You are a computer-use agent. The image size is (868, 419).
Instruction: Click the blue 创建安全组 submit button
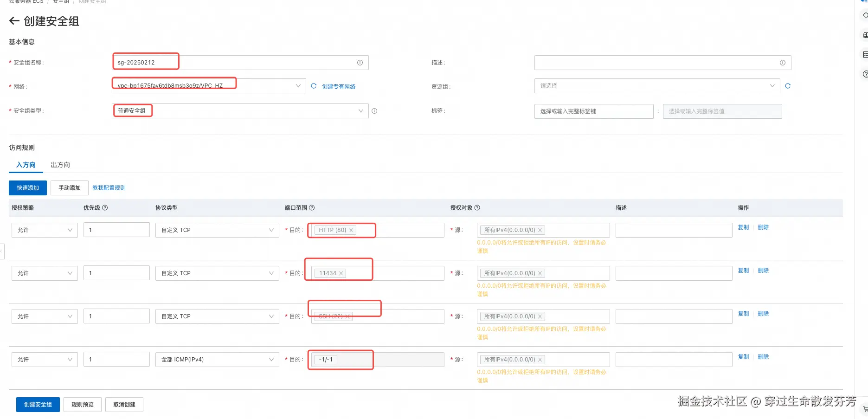tap(38, 405)
